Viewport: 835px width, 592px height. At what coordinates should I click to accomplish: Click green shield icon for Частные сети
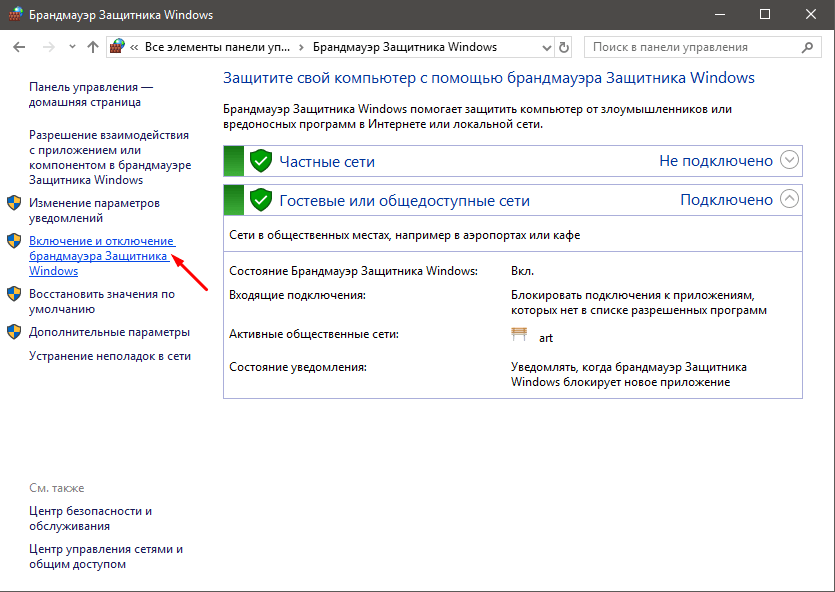pos(261,161)
